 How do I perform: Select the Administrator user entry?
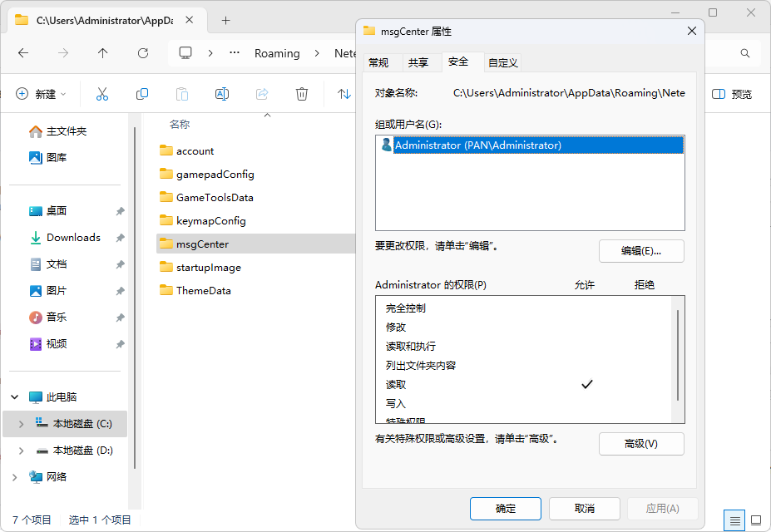pyautogui.click(x=478, y=145)
